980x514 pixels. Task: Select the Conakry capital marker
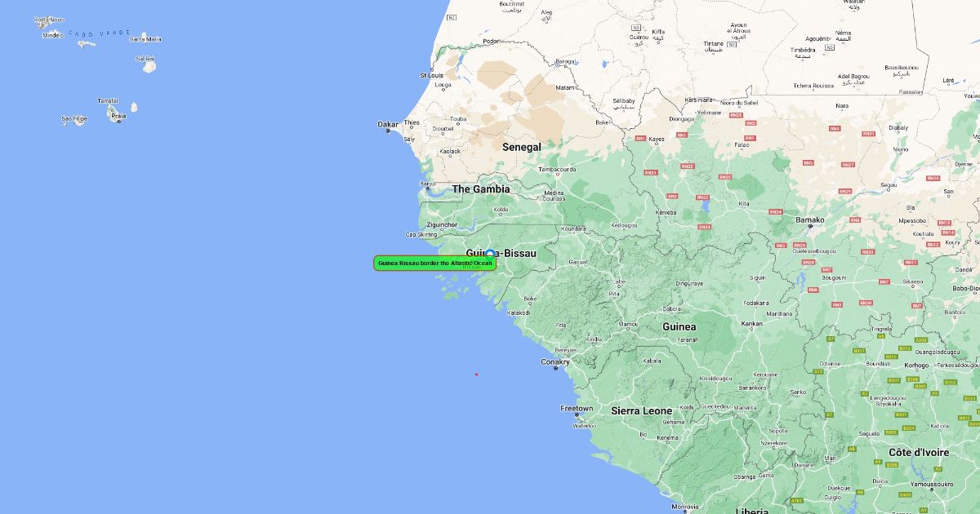pyautogui.click(x=555, y=368)
